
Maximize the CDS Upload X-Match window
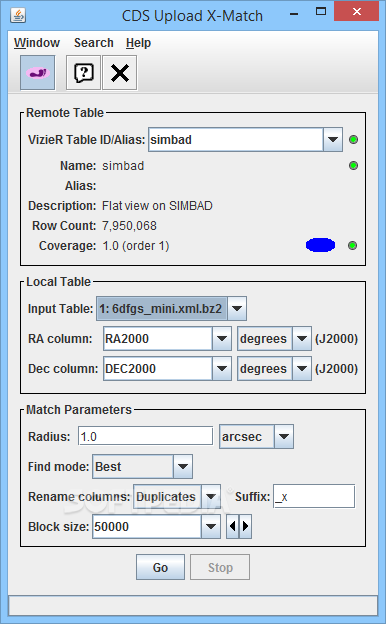(x=321, y=12)
